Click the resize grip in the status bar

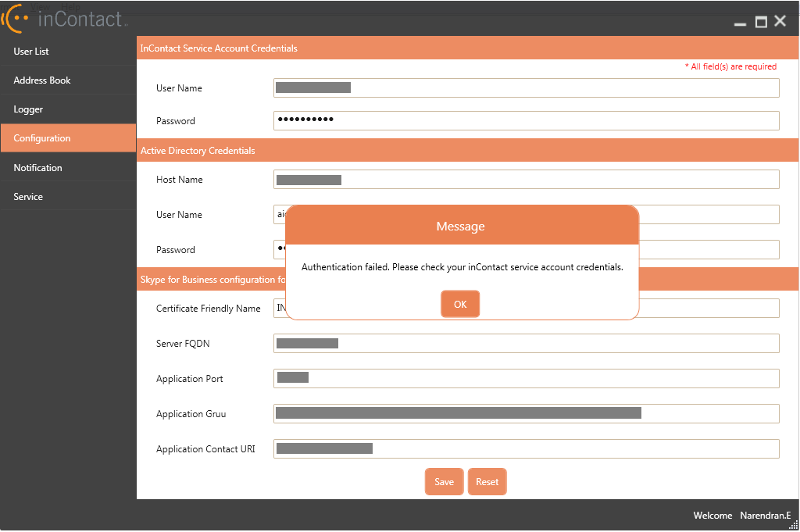tap(794, 524)
